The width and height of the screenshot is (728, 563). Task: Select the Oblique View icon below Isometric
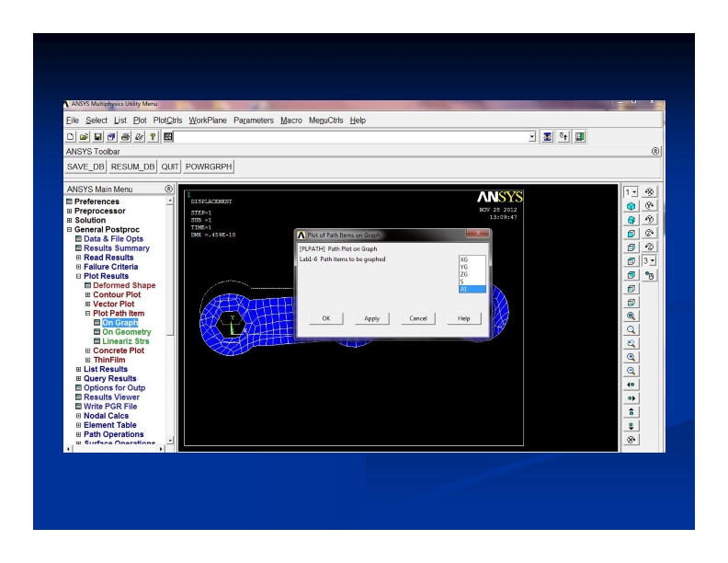tap(631, 220)
